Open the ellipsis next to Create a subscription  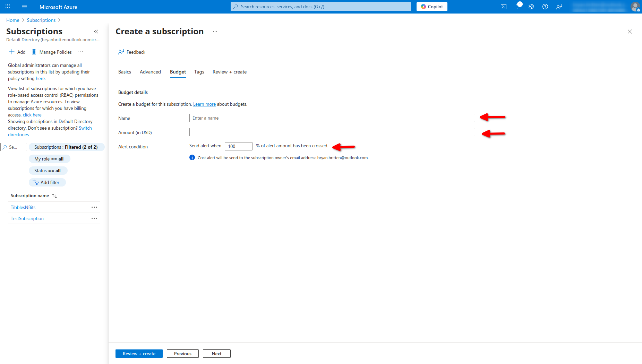[215, 32]
